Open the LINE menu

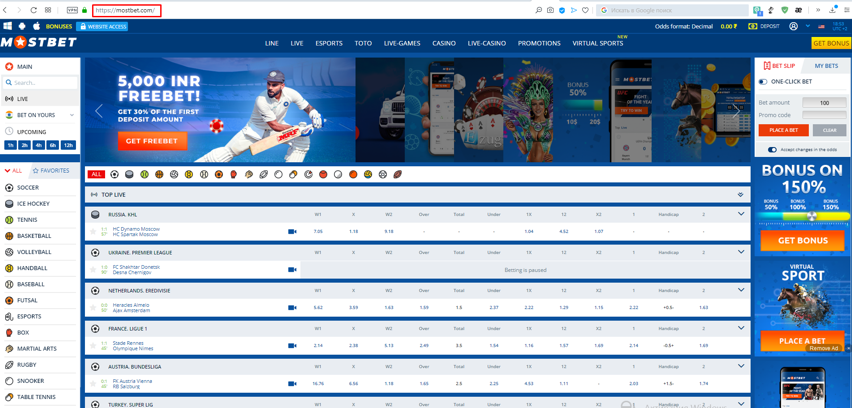[272, 43]
